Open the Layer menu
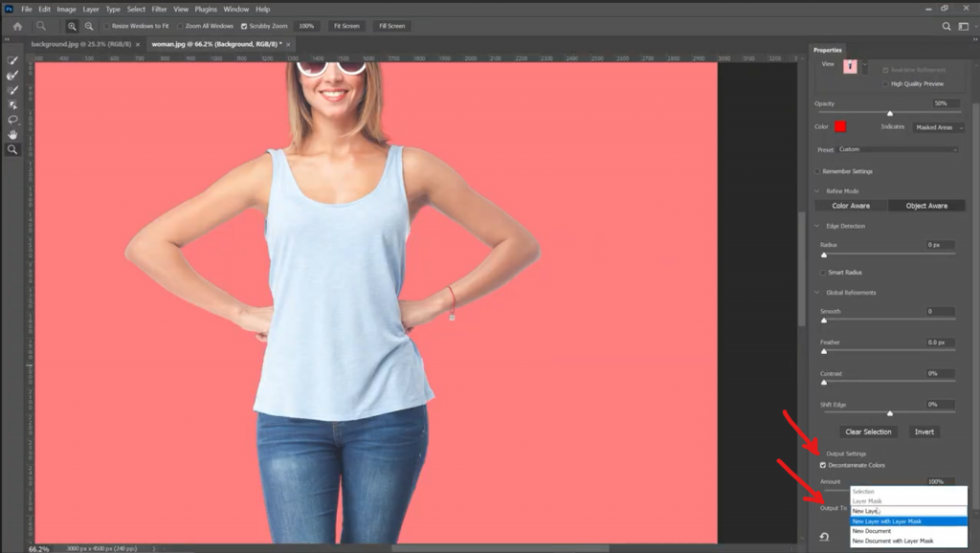Image resolution: width=980 pixels, height=553 pixels. coord(91,10)
